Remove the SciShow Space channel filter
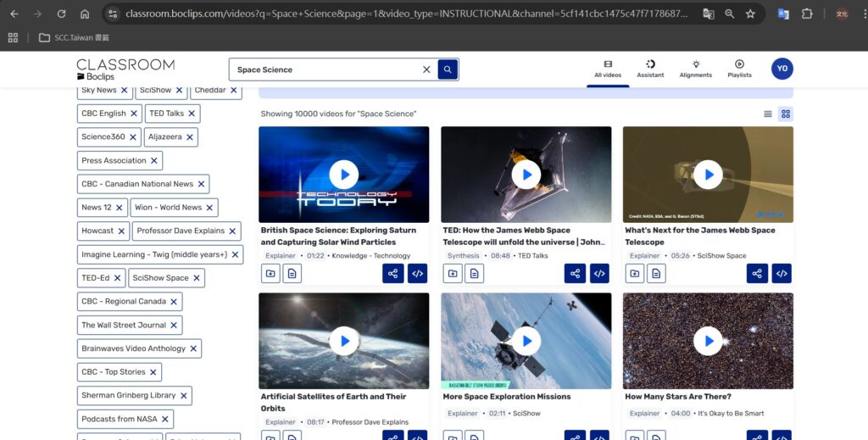This screenshot has width=868, height=440. 197,278
